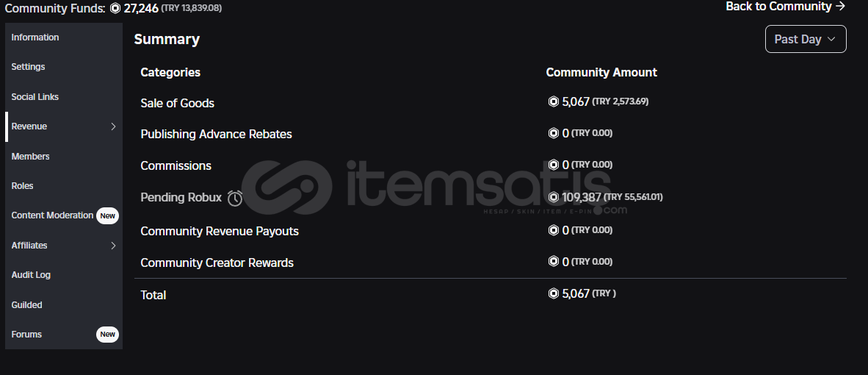Image resolution: width=868 pixels, height=375 pixels.
Task: Open the Information sidebar section
Action: [x=35, y=37]
